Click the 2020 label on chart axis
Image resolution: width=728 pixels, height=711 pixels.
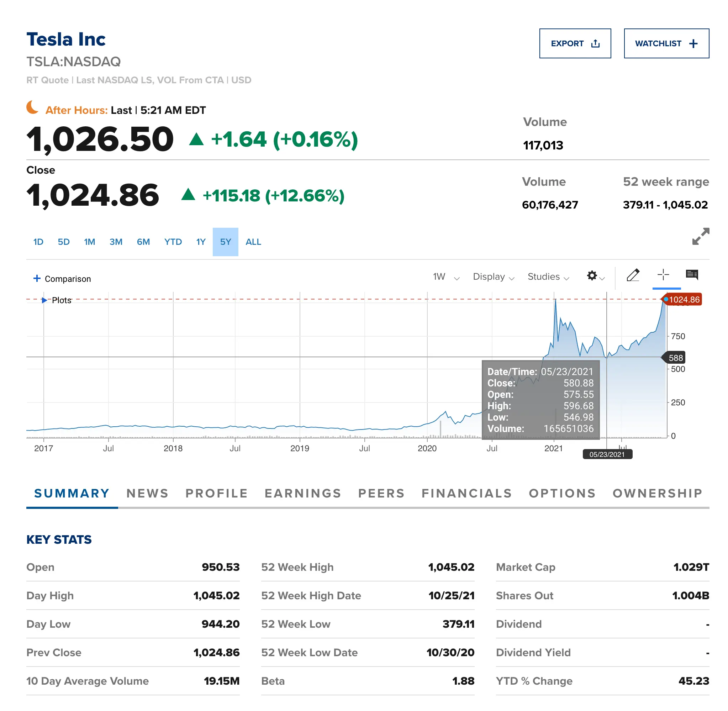click(427, 448)
